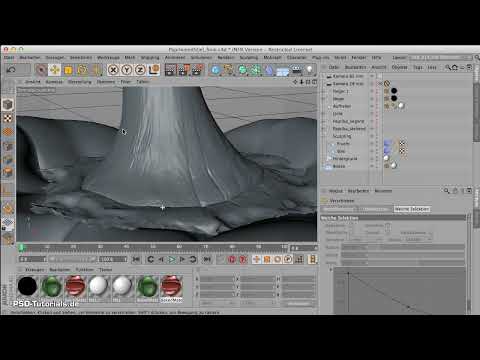Expand the Pilzchen_liegend object group
The image size is (480, 360).
pos(323,121)
